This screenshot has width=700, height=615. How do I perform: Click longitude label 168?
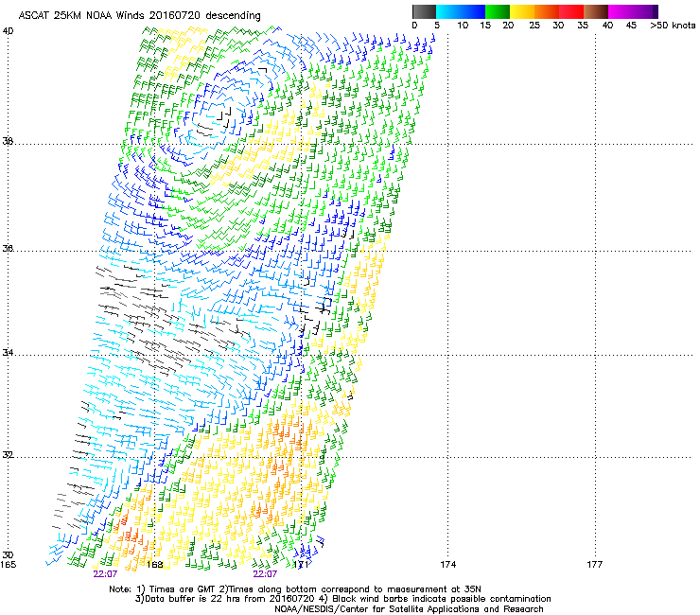pyautogui.click(x=155, y=565)
